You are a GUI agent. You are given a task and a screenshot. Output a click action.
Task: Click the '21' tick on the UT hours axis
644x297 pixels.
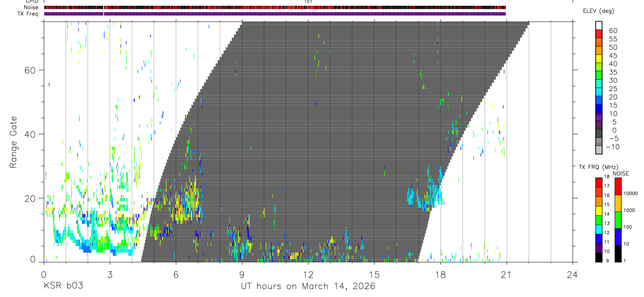pyautogui.click(x=506, y=274)
